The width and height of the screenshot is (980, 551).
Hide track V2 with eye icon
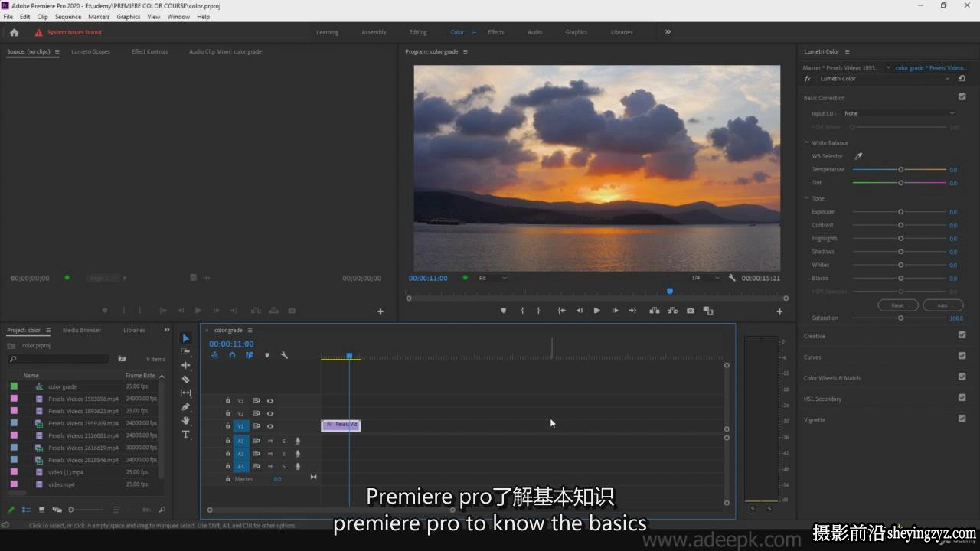(270, 413)
